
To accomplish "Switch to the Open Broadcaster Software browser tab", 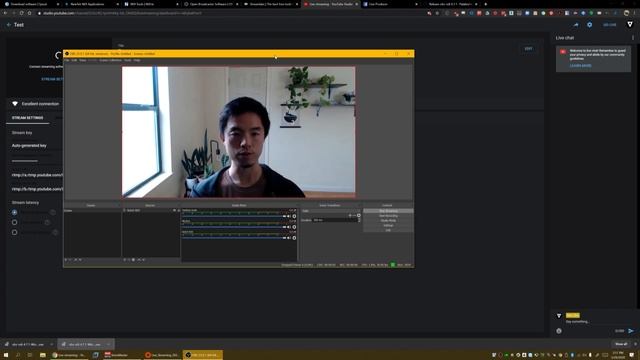I will (x=210, y=4).
